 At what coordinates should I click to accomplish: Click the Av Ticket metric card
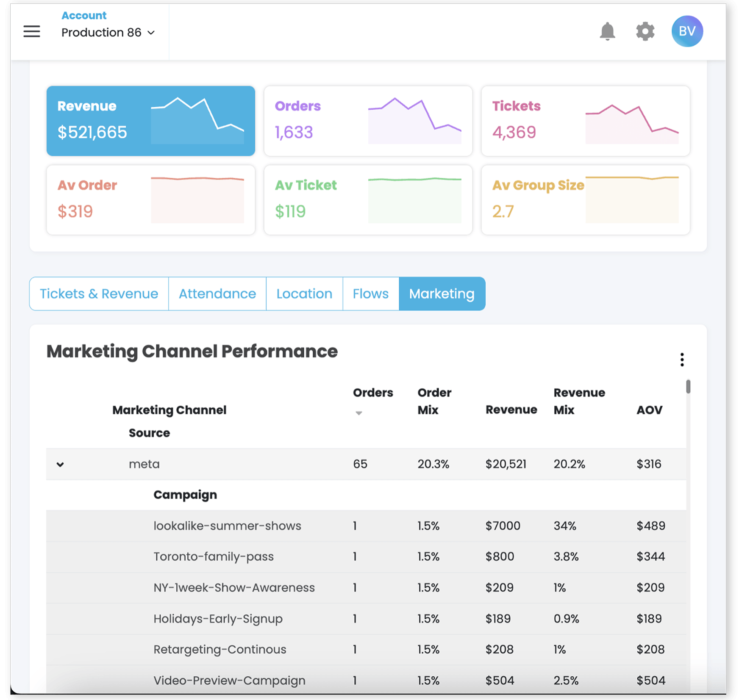[x=367, y=199]
